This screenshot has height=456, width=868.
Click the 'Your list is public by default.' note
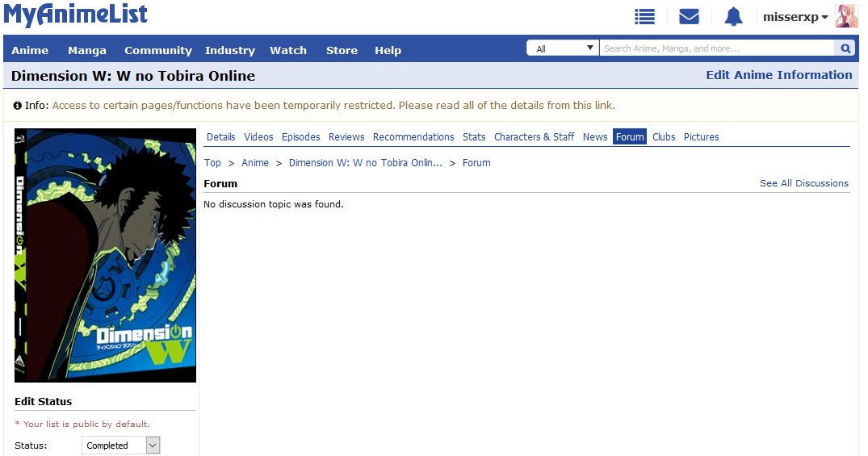tap(82, 424)
